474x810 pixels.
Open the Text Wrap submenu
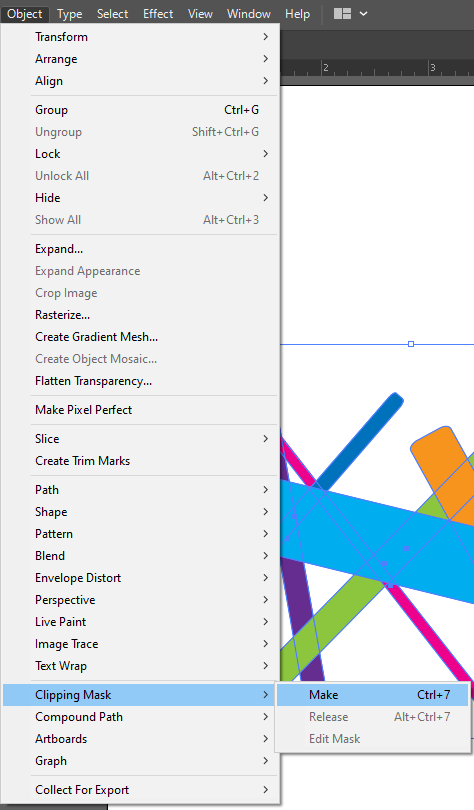140,665
